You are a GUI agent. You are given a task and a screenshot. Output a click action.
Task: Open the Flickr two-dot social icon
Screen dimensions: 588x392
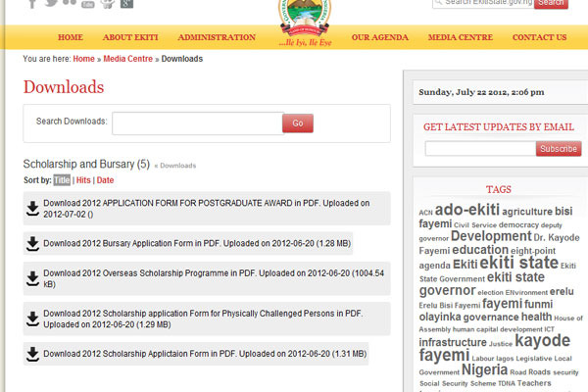pyautogui.click(x=70, y=3)
